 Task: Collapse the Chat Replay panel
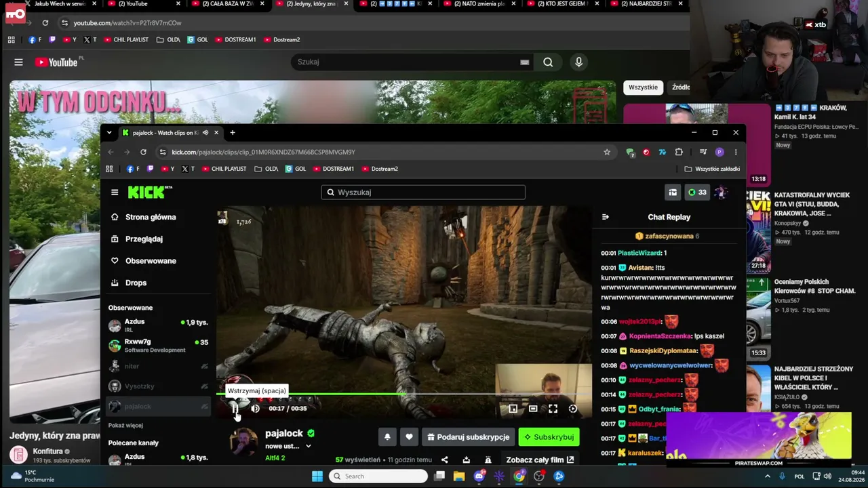click(x=606, y=217)
